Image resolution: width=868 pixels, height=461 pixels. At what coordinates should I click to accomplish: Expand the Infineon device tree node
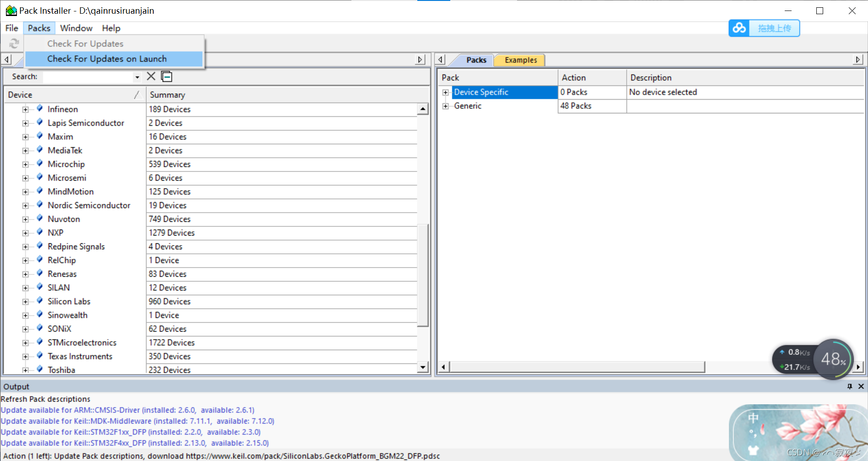coord(26,109)
